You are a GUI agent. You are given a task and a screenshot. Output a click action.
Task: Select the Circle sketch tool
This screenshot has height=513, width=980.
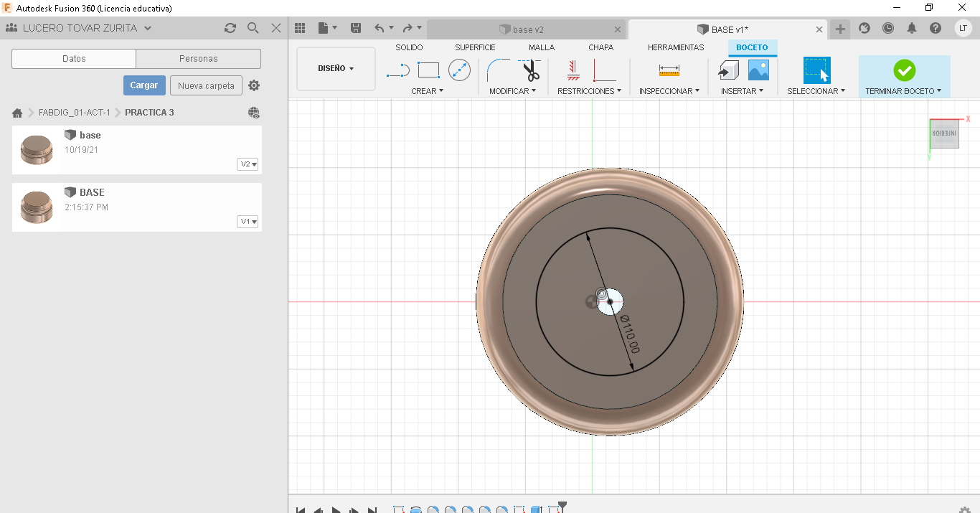coord(459,70)
